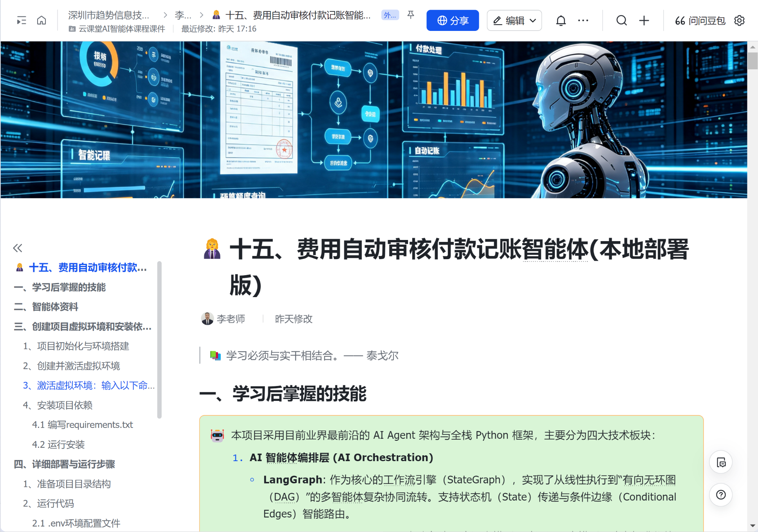Click quote text 学习必须与实干相结合。—— 泰戈尔

click(x=312, y=355)
